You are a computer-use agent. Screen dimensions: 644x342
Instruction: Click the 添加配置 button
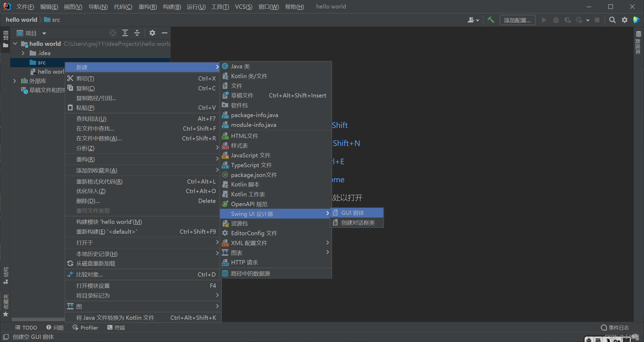tap(517, 20)
